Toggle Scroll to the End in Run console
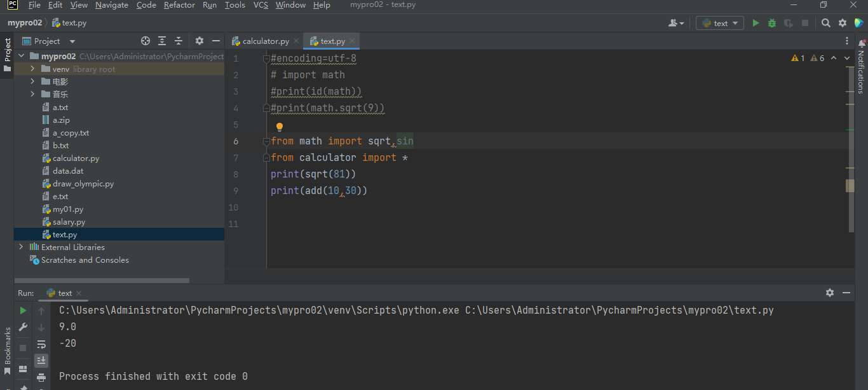Screen dimensions: 868x390 (41, 360)
